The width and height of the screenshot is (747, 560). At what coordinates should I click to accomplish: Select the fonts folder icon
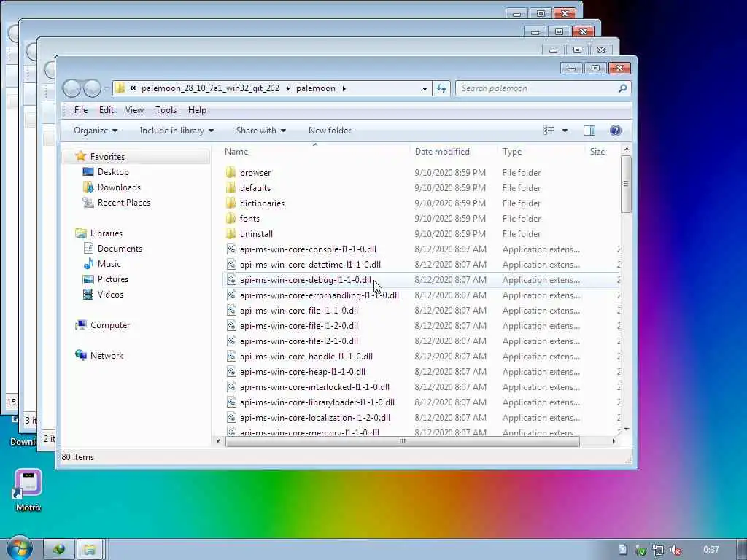click(x=231, y=218)
